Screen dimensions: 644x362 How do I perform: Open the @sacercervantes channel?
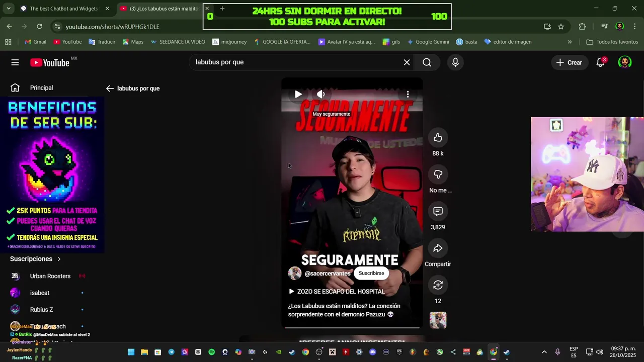328,274
